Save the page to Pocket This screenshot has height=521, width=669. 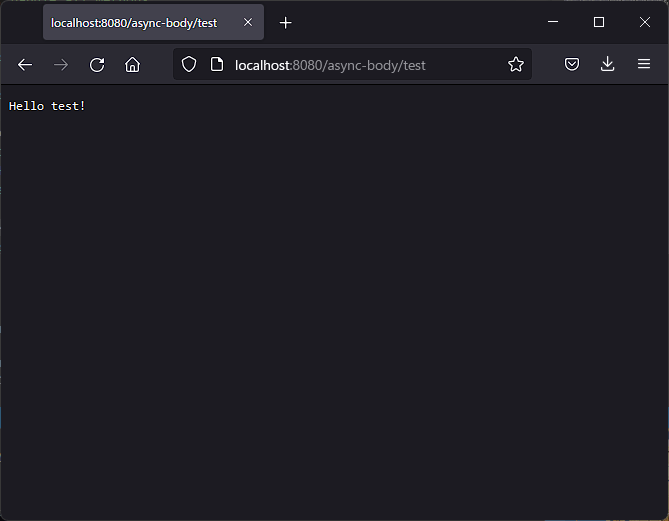click(x=572, y=64)
